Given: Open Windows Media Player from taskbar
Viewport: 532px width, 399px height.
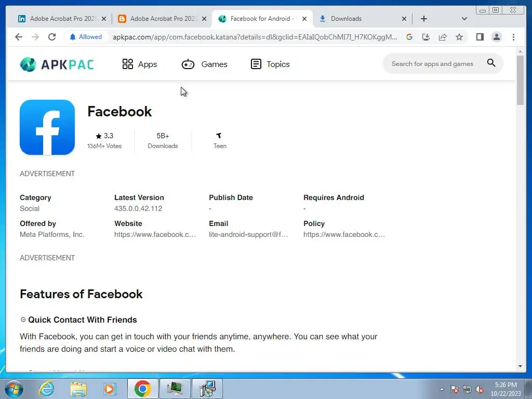Looking at the screenshot, I should (110, 389).
